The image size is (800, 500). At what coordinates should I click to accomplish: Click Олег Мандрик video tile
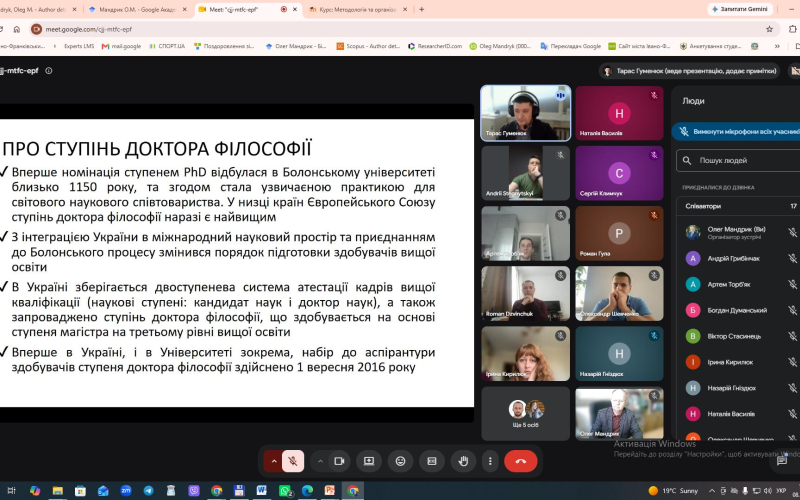coord(619,414)
